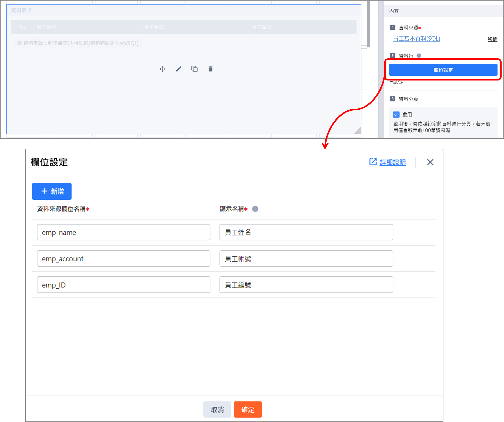The height and width of the screenshot is (422, 504).
Task: Click the info icon next to 資料行
Action: (x=419, y=55)
